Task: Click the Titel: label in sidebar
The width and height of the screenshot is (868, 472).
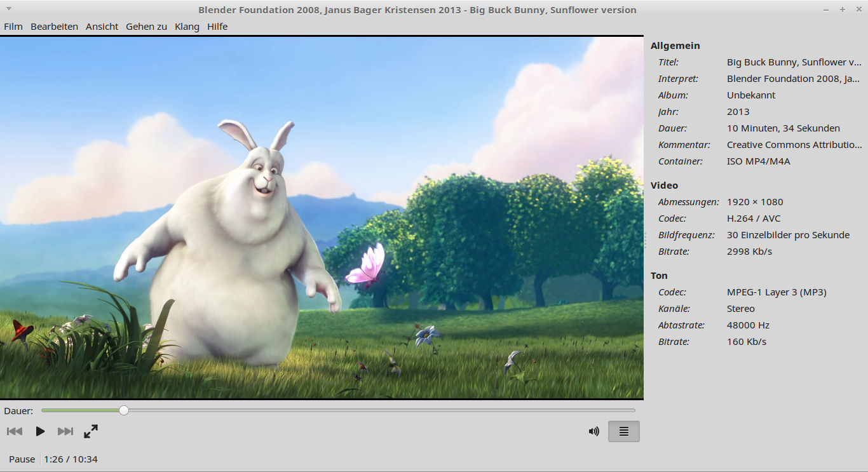Action: (x=668, y=62)
